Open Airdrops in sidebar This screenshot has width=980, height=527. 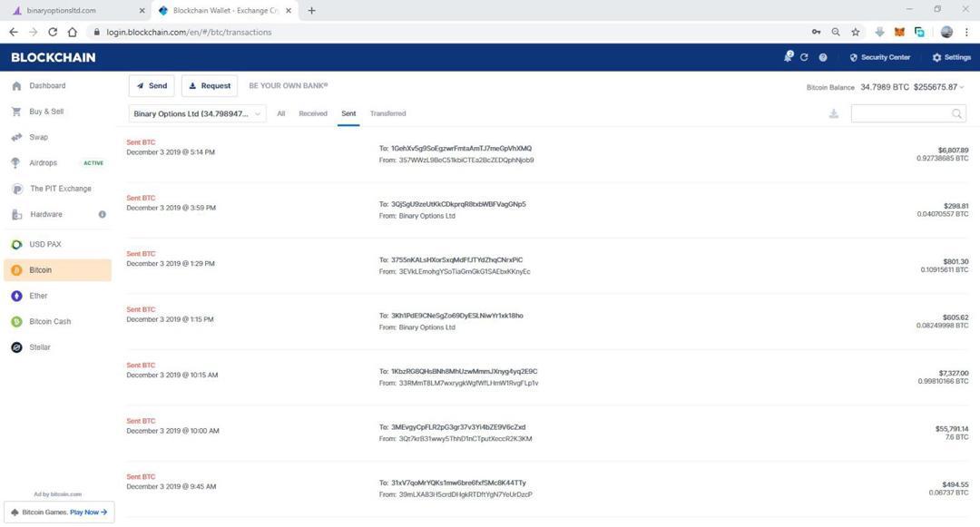[x=44, y=162]
